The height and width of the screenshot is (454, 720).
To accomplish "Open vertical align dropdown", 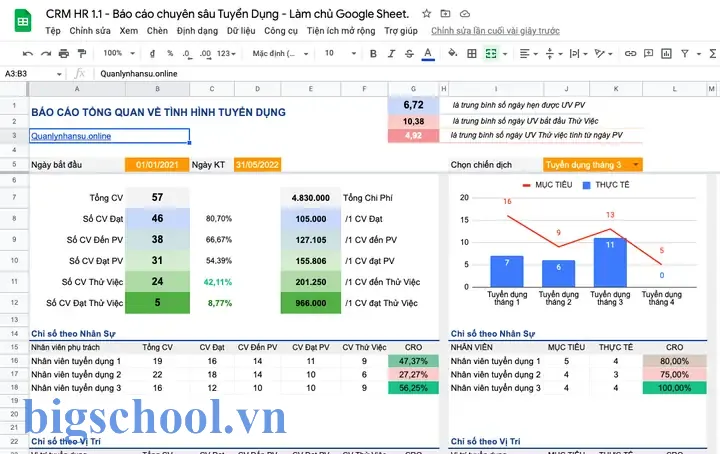I will click(554, 54).
